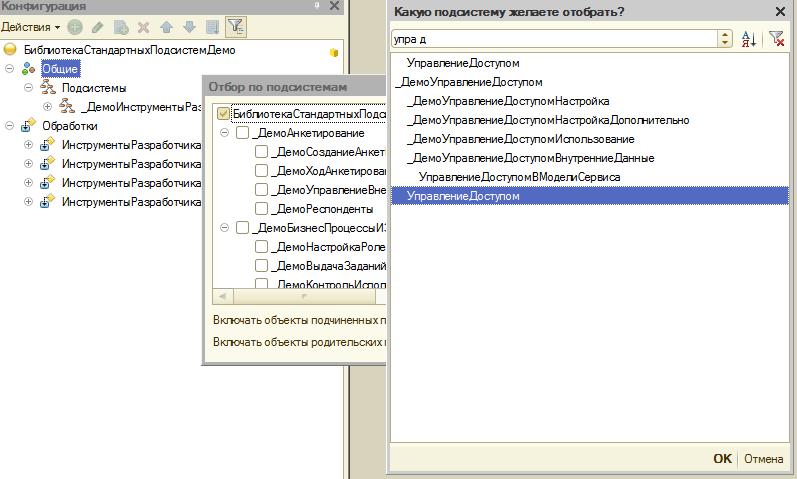Click the Отмена button
This screenshot has width=797, height=479.
(762, 459)
